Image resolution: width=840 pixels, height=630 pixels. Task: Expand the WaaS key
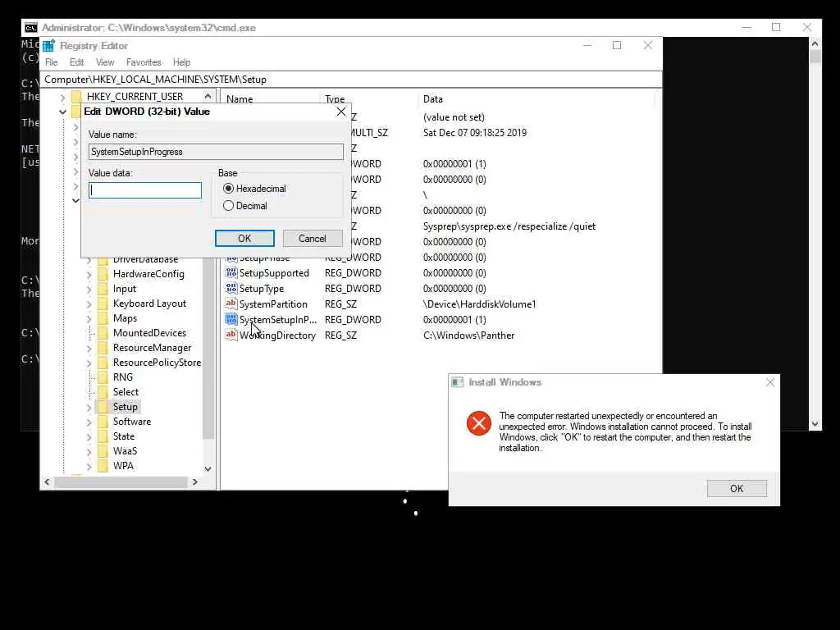[x=89, y=452]
